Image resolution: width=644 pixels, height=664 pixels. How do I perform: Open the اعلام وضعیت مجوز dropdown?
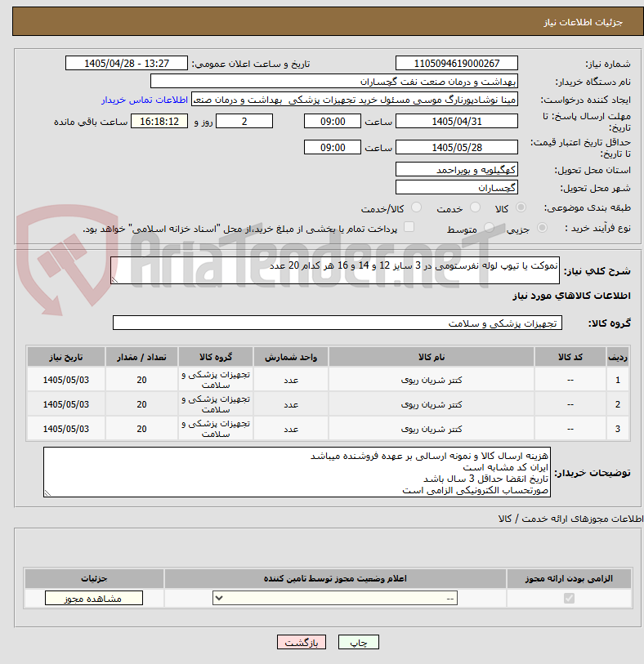pyautogui.click(x=335, y=599)
